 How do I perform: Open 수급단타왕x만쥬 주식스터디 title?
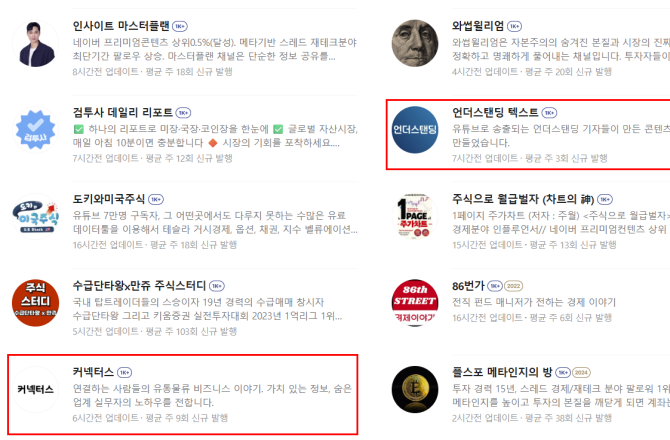139,285
